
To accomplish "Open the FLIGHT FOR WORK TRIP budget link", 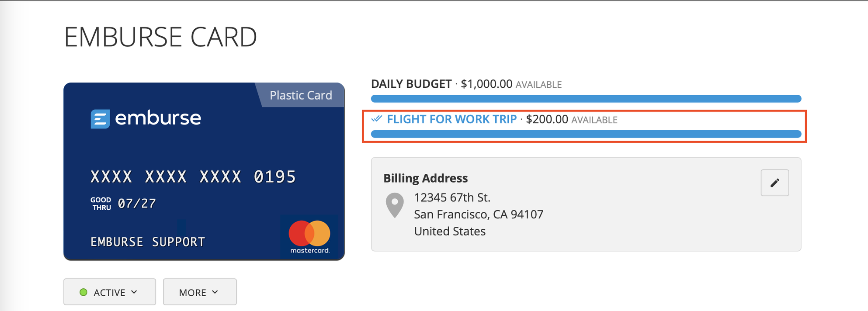I will click(452, 119).
